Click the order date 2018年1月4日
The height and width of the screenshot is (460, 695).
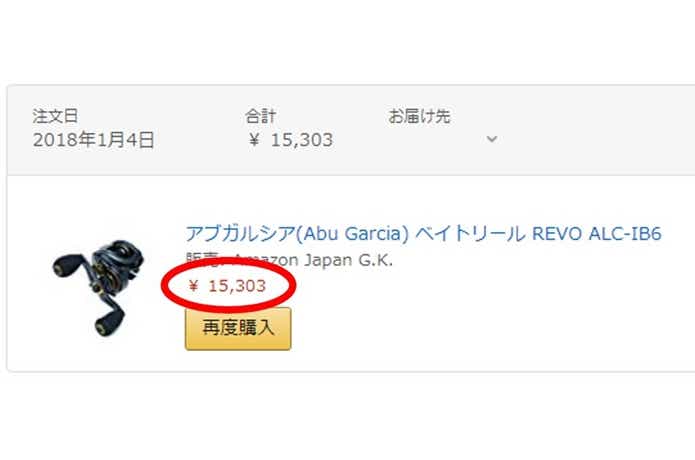point(93,140)
